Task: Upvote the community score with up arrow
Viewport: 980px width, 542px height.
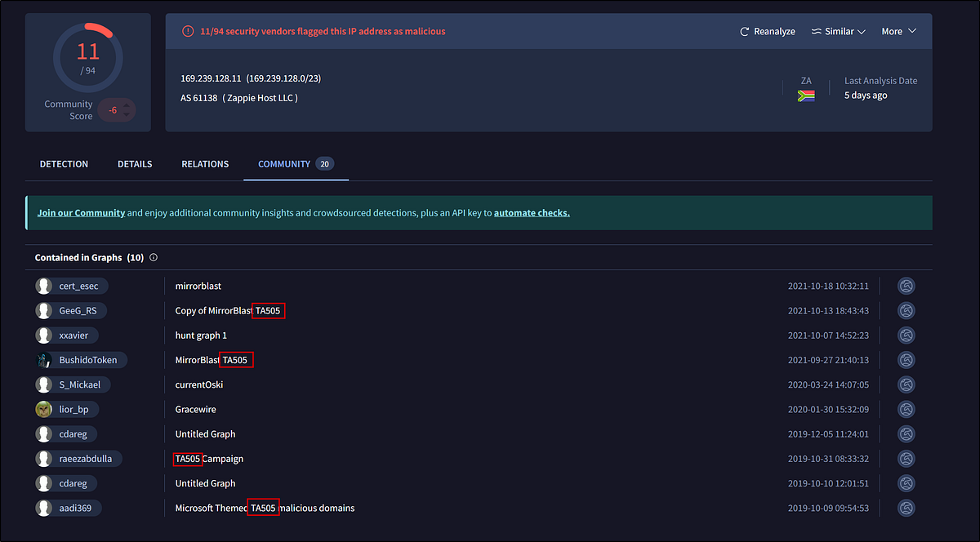Action: 127,104
